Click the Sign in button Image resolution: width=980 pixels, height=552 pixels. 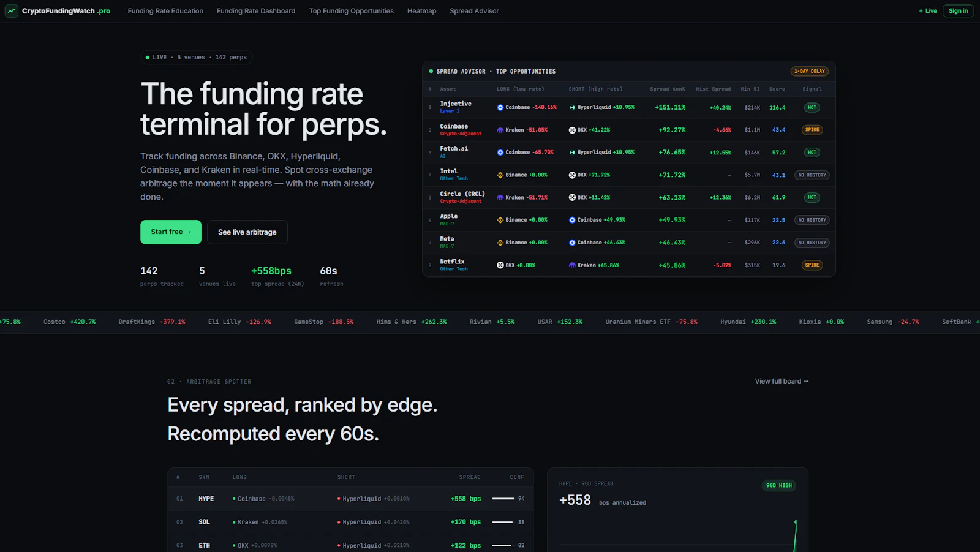(958, 11)
